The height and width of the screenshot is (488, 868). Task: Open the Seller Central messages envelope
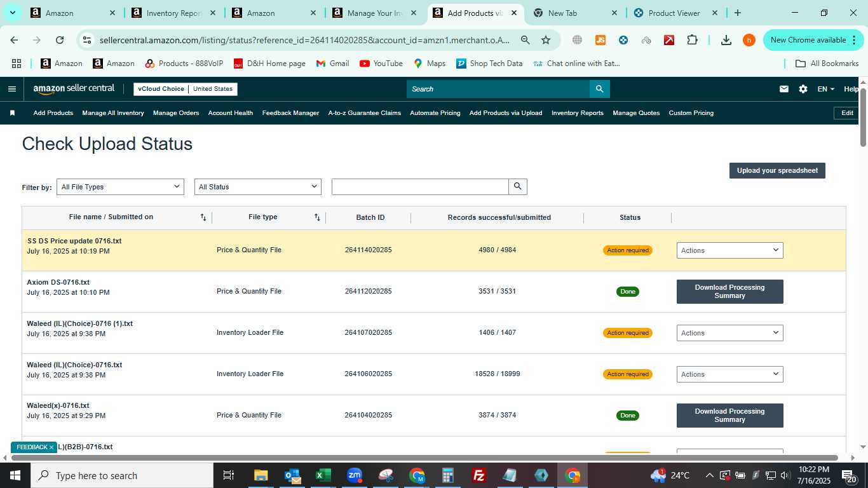[784, 89]
